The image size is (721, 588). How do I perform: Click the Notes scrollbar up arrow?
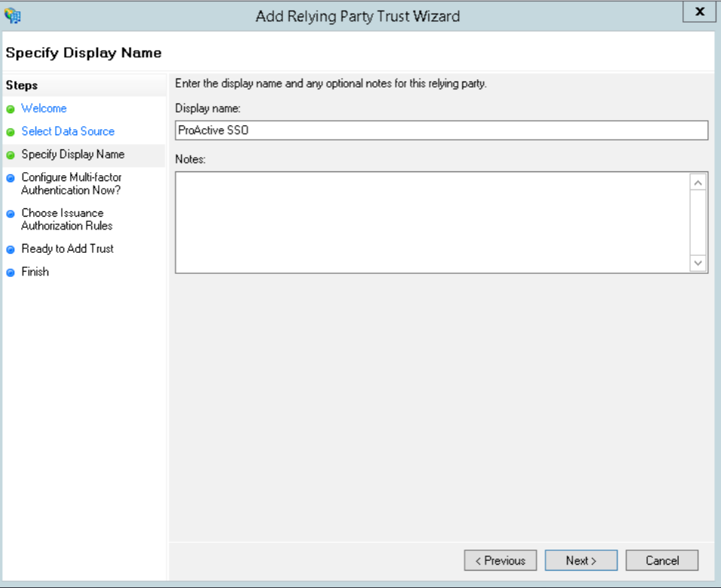point(698,183)
